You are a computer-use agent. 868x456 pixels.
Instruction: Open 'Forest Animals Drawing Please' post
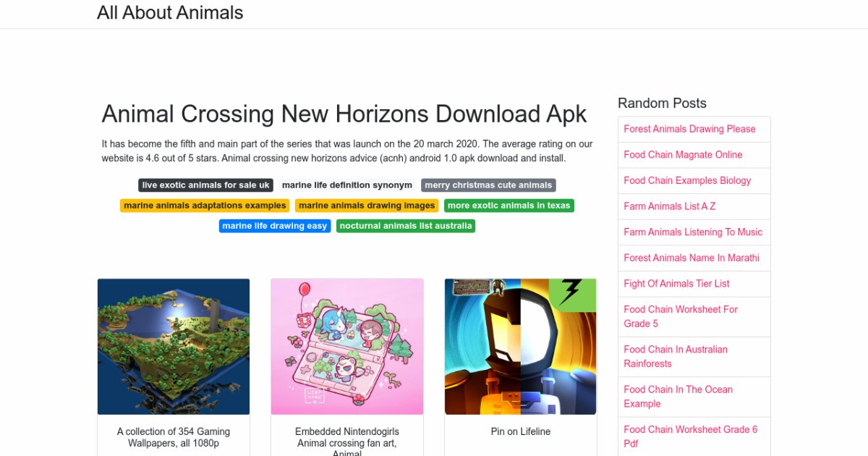click(689, 129)
